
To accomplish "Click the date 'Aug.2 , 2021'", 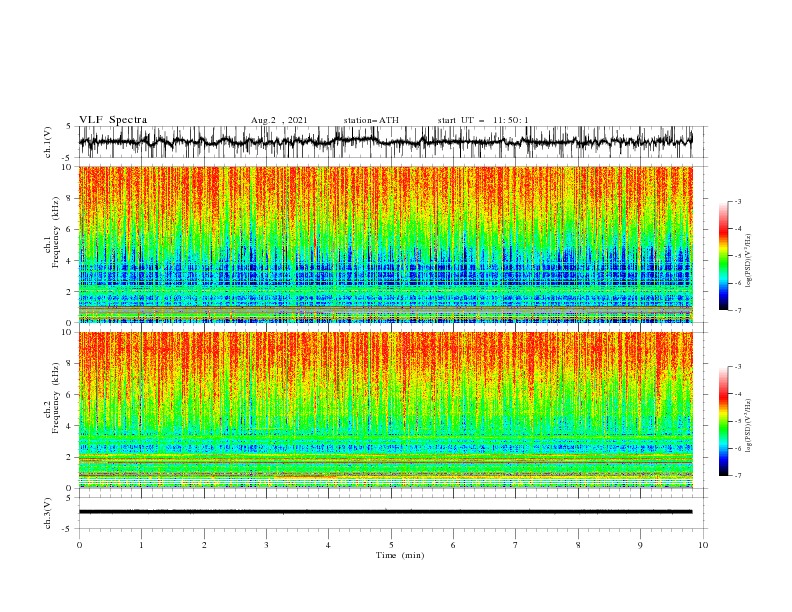I will coord(279,120).
